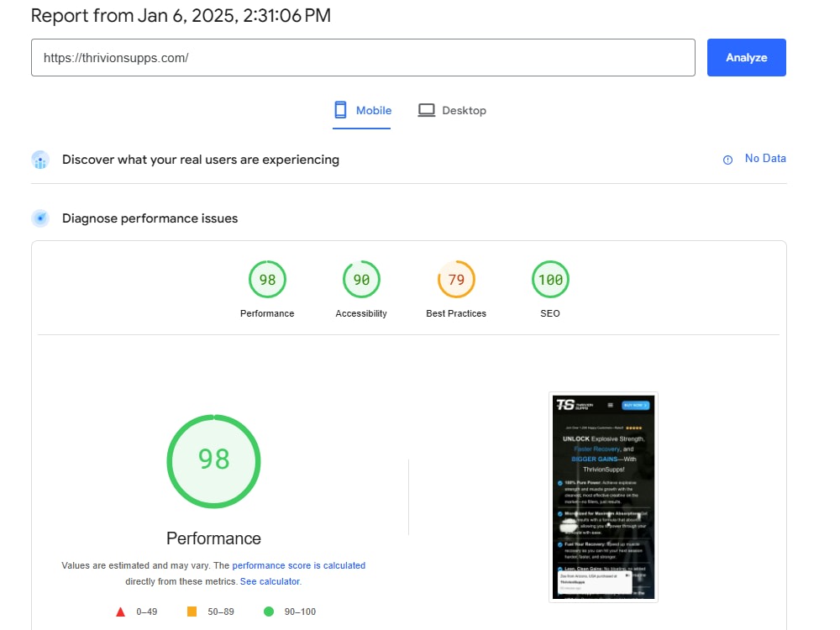Viewport: 840px width, 630px height.
Task: Click the 'Diagnose performance issues' heading
Action: coord(150,218)
